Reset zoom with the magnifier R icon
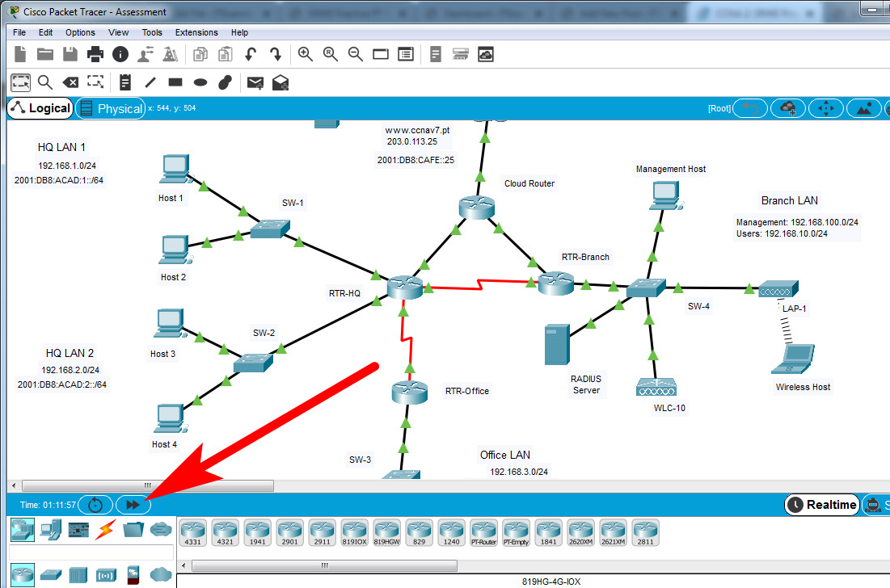 [331, 54]
